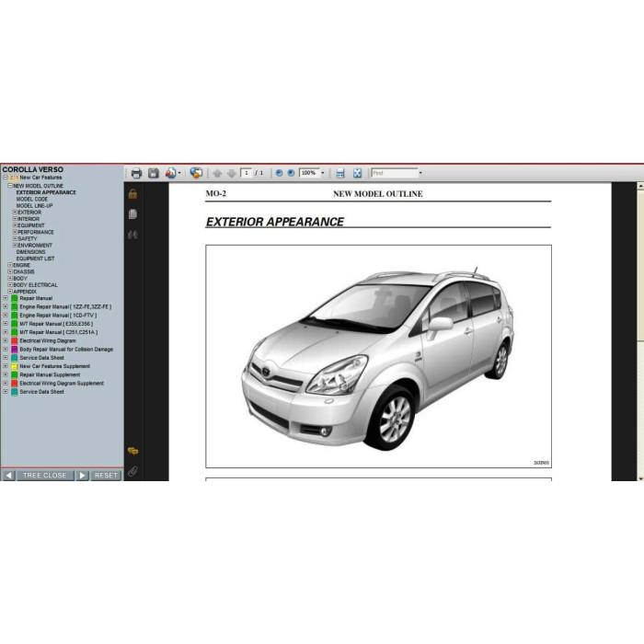Screen dimensions: 644x644
Task: Open Engine Repair Manual [1CD-FTV]
Action: point(58,316)
